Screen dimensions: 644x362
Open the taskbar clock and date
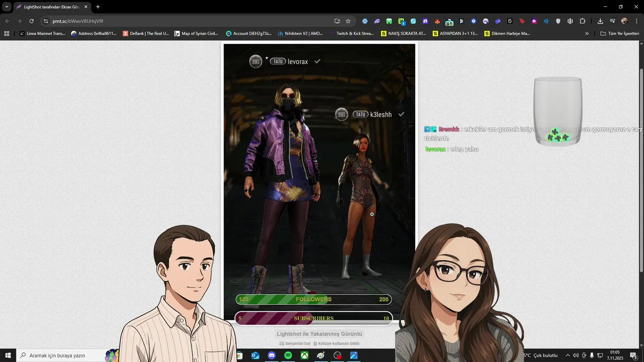coord(615,355)
